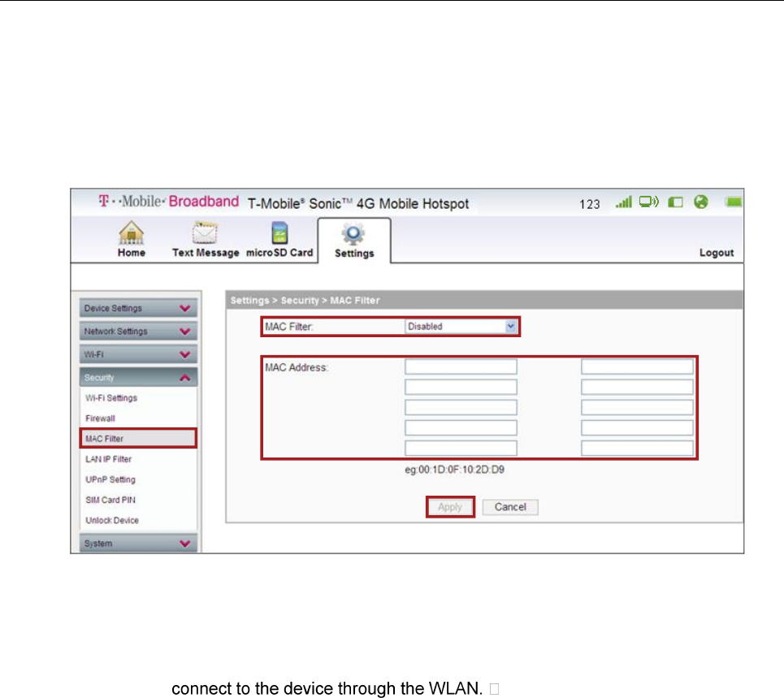Open the Text Message envelope icon
This screenshot has width=784, height=698.
205,232
